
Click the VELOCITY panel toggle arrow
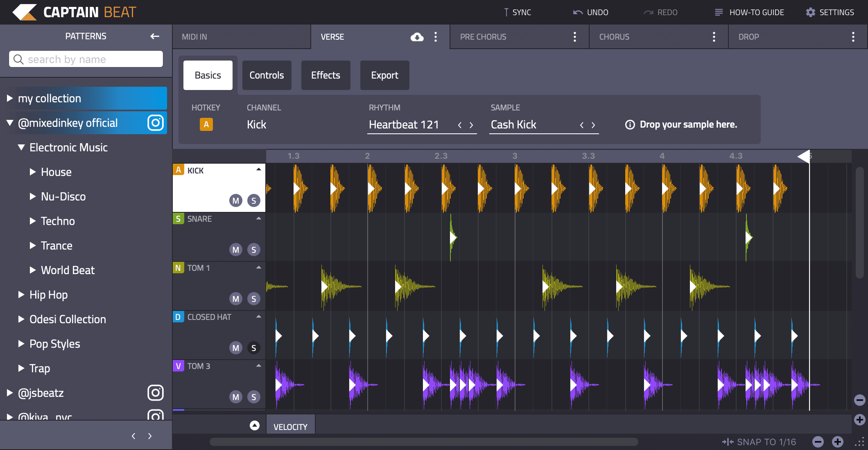coord(254,425)
